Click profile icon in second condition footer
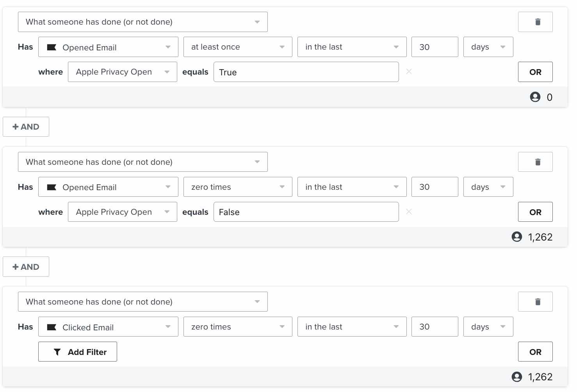Image resolution: width=577 pixels, height=392 pixels. pos(516,237)
